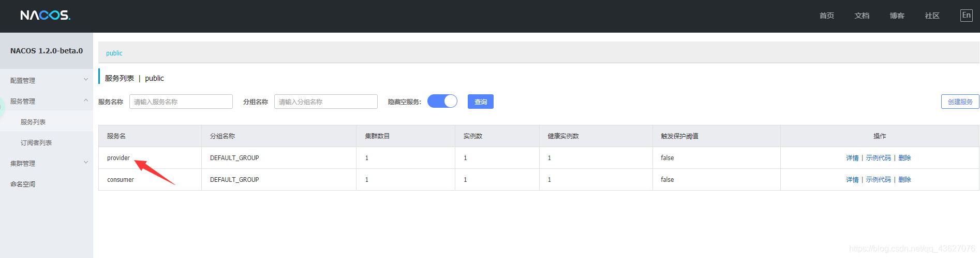
Task: Click the 创建服务 button
Action: click(960, 102)
